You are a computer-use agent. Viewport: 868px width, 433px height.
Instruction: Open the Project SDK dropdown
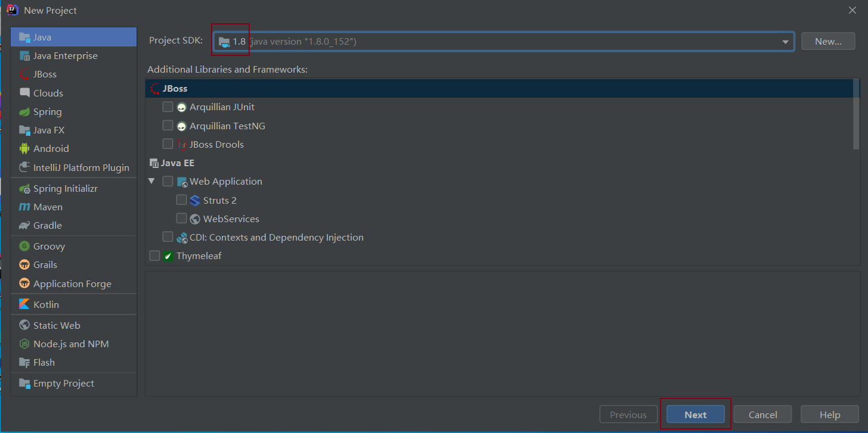pos(785,42)
